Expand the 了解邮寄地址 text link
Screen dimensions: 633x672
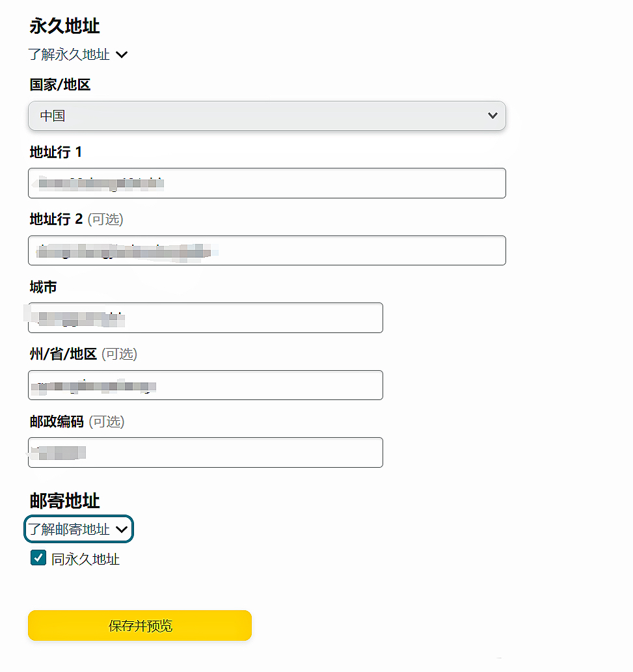click(x=69, y=530)
